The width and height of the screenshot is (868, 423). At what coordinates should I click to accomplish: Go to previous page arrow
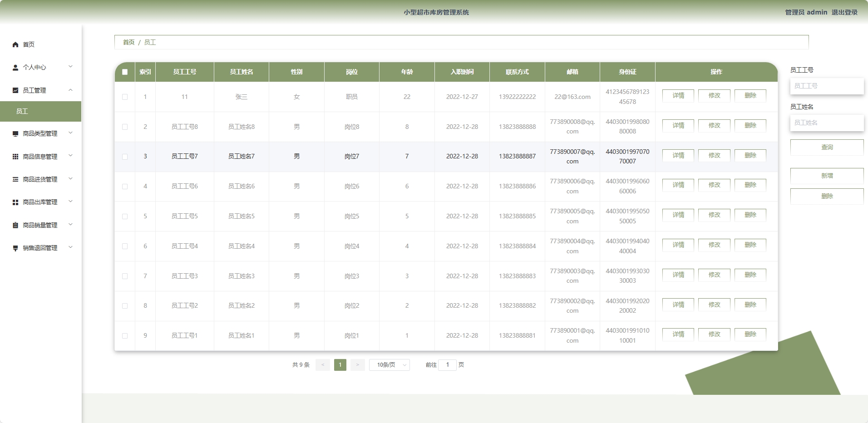coord(323,365)
